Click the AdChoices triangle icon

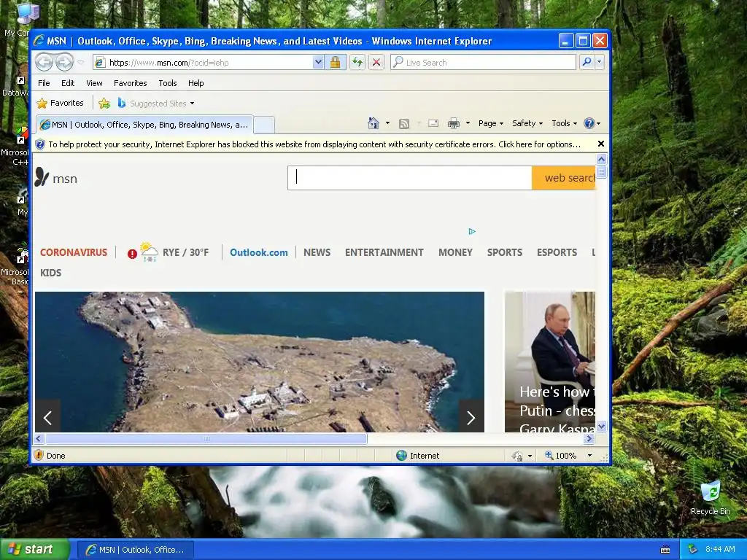(472, 231)
